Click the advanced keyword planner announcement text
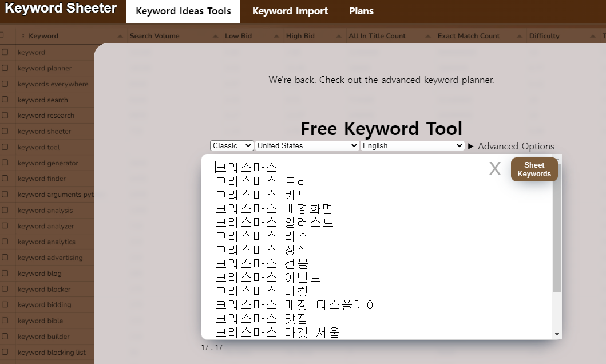The image size is (606, 364). tap(381, 80)
